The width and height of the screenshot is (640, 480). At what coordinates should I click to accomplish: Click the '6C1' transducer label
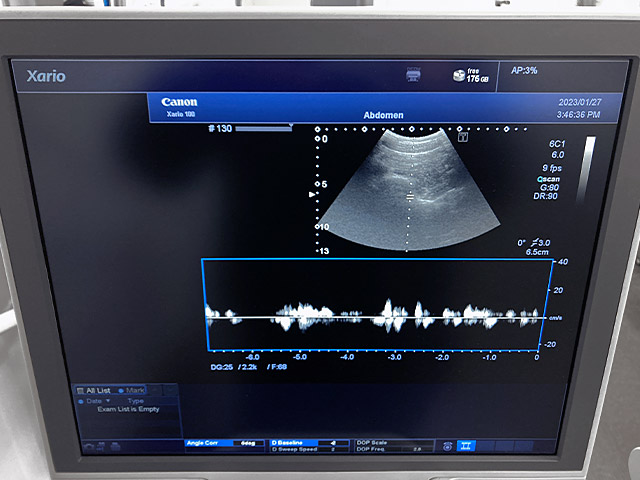[557, 144]
